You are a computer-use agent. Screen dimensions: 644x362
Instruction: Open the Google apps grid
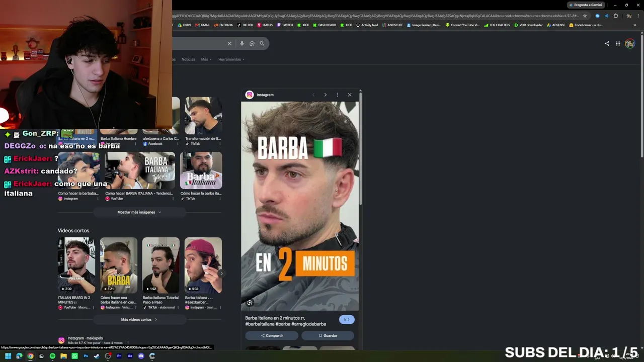(x=618, y=43)
